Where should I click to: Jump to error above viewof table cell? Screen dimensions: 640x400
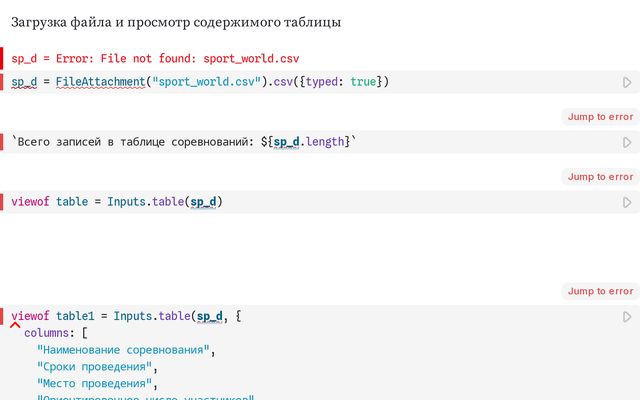tap(600, 177)
